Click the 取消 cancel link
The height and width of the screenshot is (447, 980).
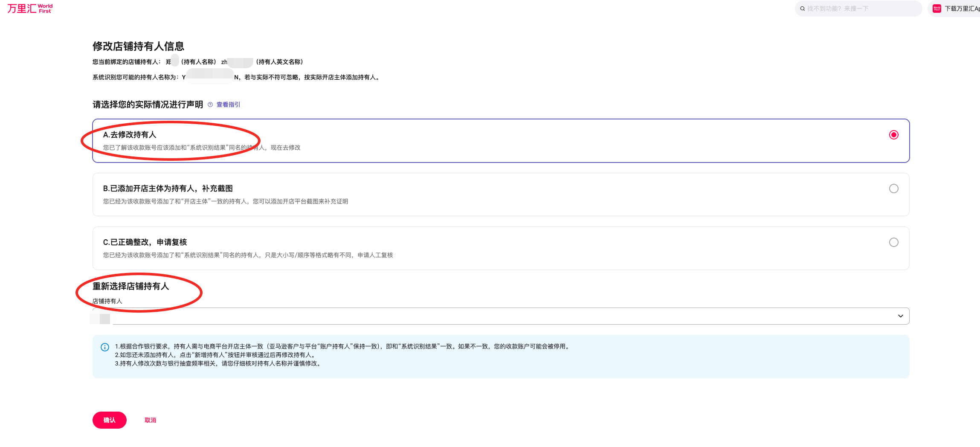click(150, 420)
